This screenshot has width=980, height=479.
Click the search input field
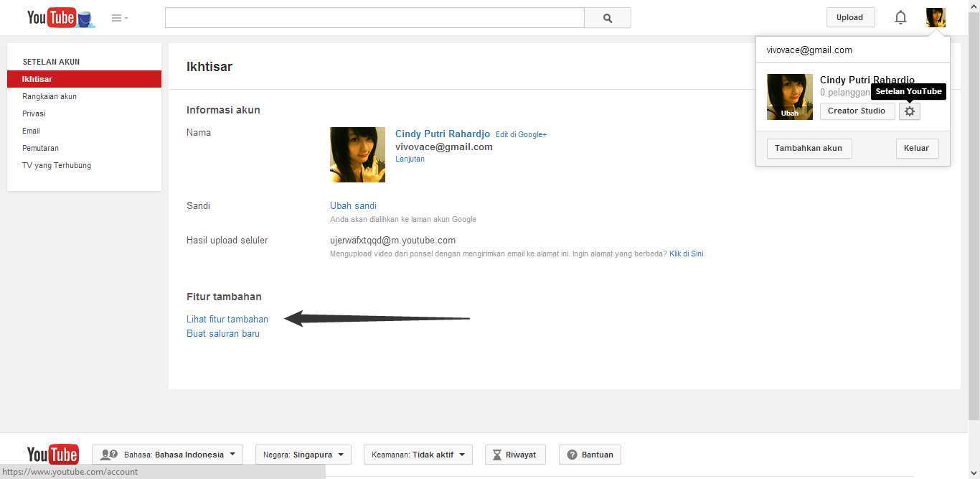[374, 18]
